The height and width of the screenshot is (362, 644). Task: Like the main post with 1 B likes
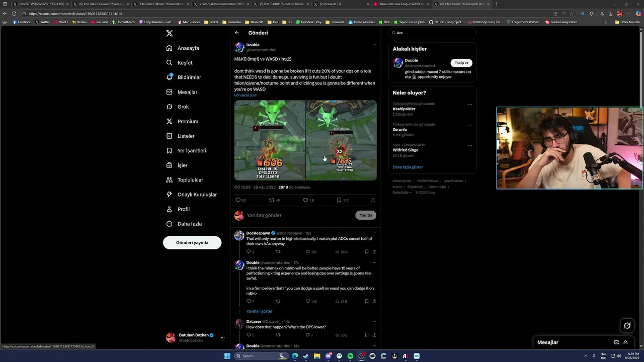coord(305,200)
